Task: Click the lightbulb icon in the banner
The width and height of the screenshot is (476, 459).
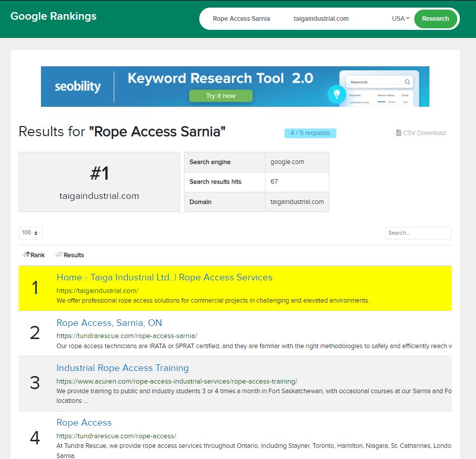Action: coord(337,94)
